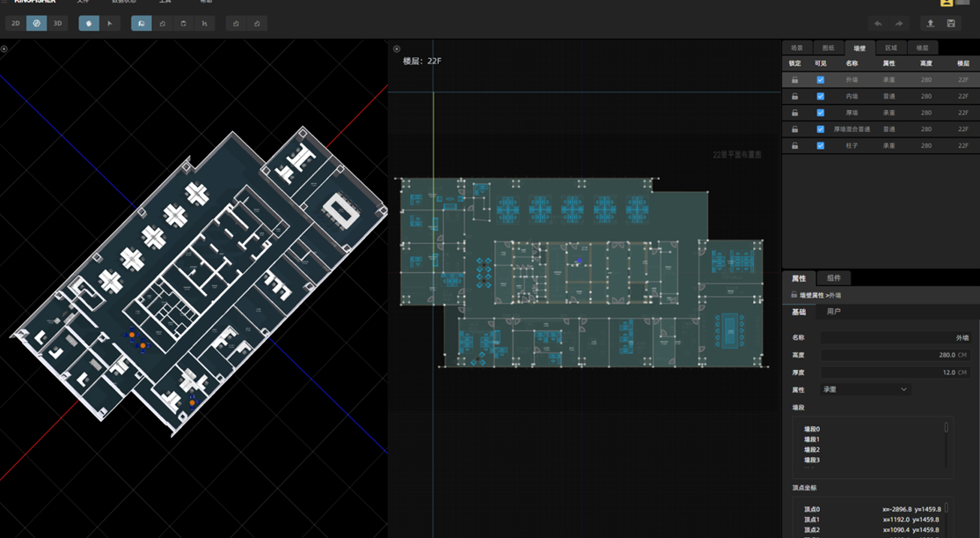Image resolution: width=980 pixels, height=538 pixels.
Task: Select 顶点1 coordinate row
Action: click(x=872, y=520)
